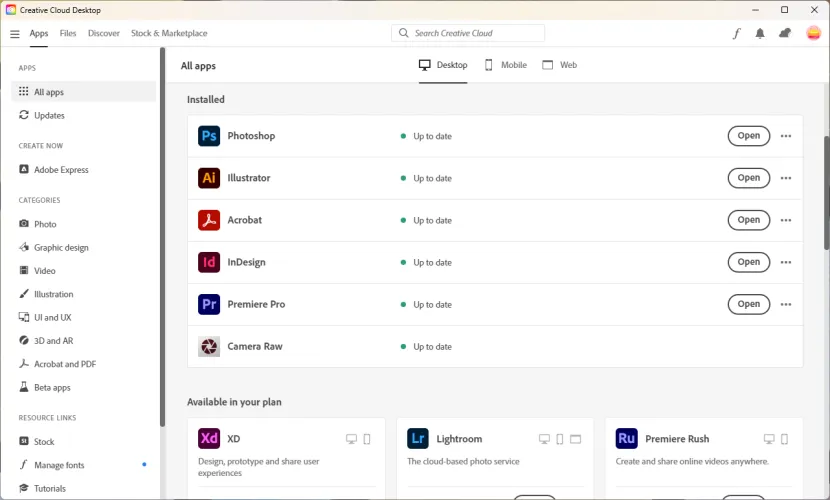
Task: Check the cloud sync status icon
Action: (x=785, y=33)
